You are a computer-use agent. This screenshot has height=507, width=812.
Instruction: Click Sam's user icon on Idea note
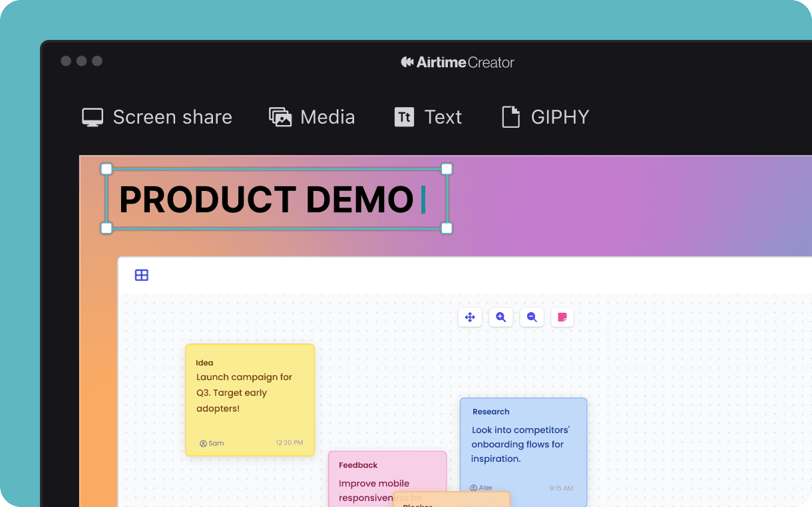[203, 443]
